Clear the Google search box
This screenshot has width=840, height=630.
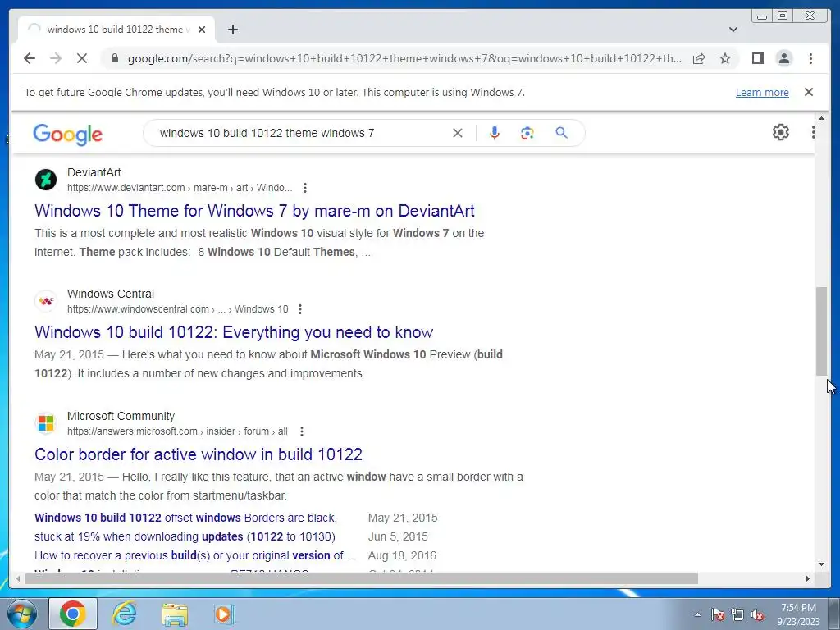[458, 133]
